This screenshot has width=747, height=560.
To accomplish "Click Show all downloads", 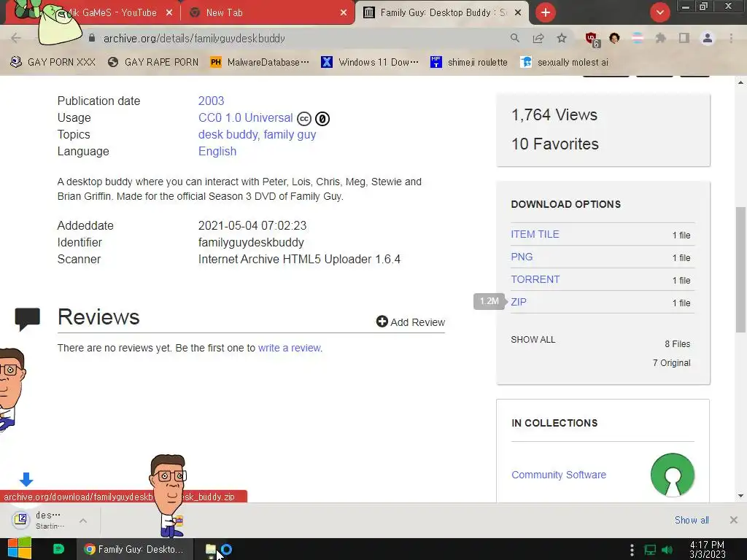I will point(692,520).
